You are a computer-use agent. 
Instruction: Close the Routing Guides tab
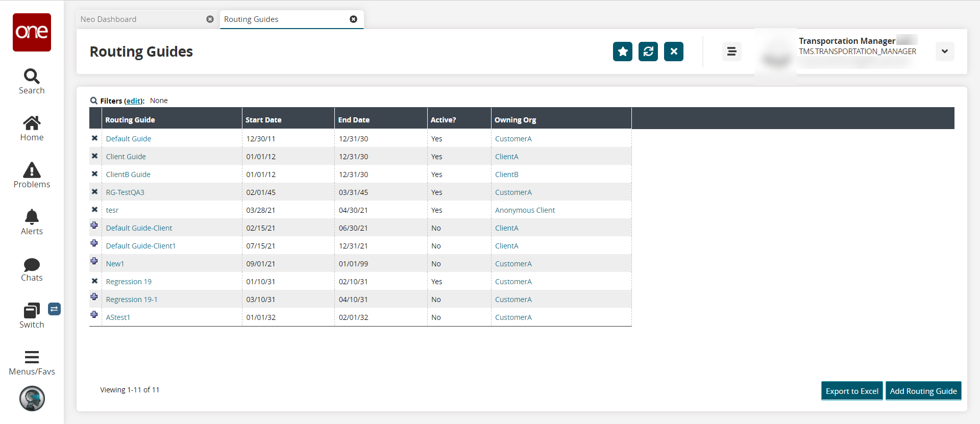click(x=353, y=19)
